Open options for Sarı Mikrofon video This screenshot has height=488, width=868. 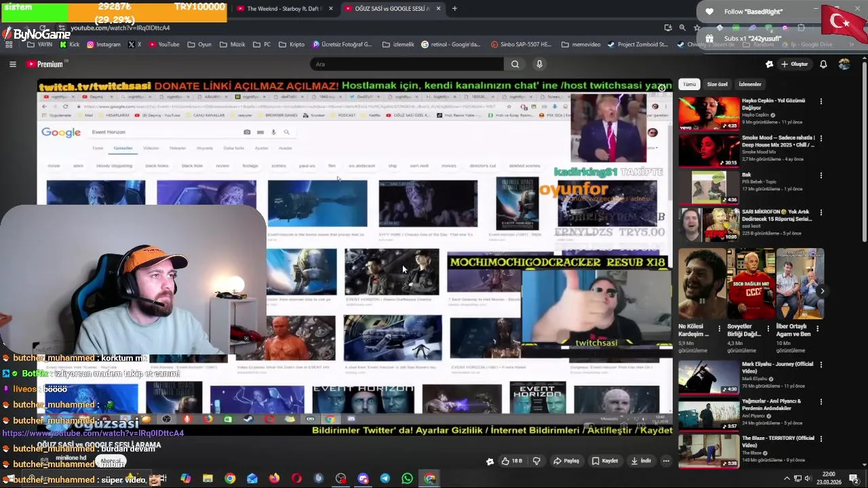(x=821, y=213)
